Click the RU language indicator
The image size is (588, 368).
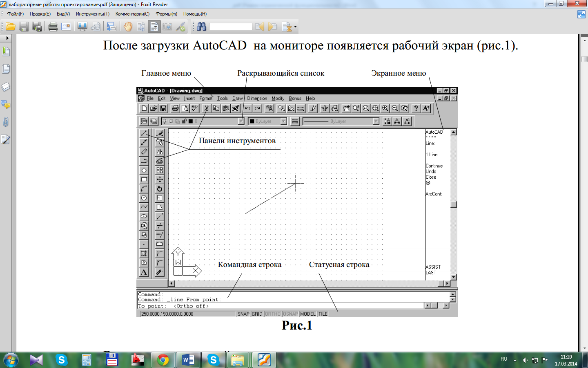[504, 359]
